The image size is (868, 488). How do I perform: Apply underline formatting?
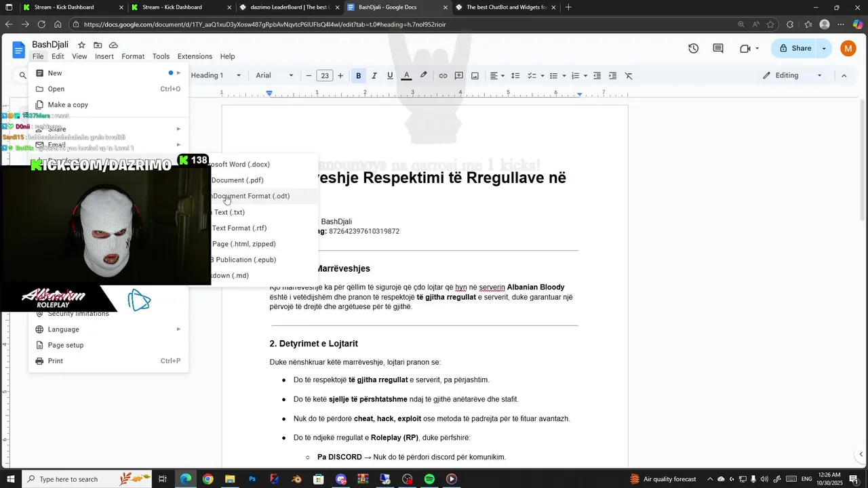(390, 75)
